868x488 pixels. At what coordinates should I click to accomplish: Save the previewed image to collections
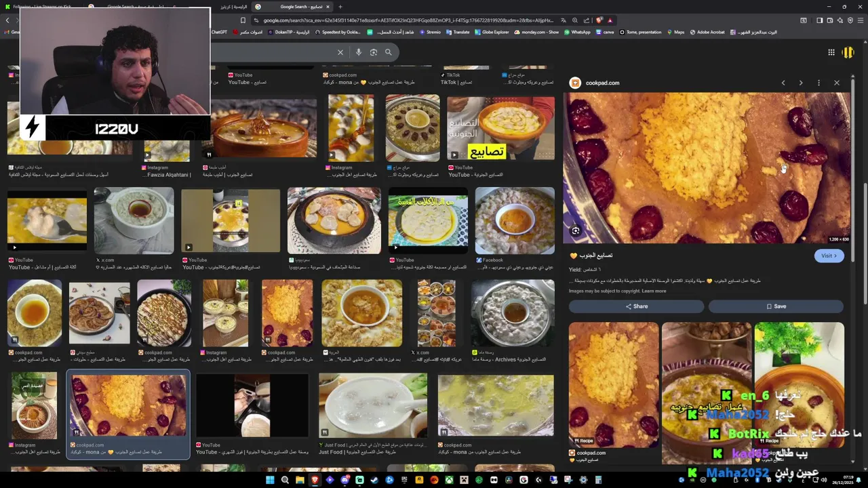pyautogui.click(x=776, y=306)
